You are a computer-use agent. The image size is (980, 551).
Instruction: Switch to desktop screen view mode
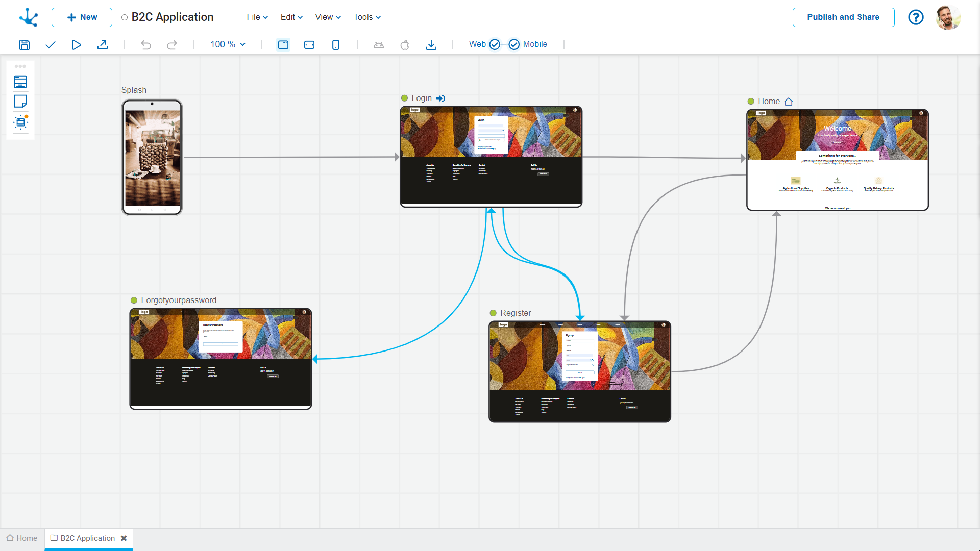[x=283, y=45]
